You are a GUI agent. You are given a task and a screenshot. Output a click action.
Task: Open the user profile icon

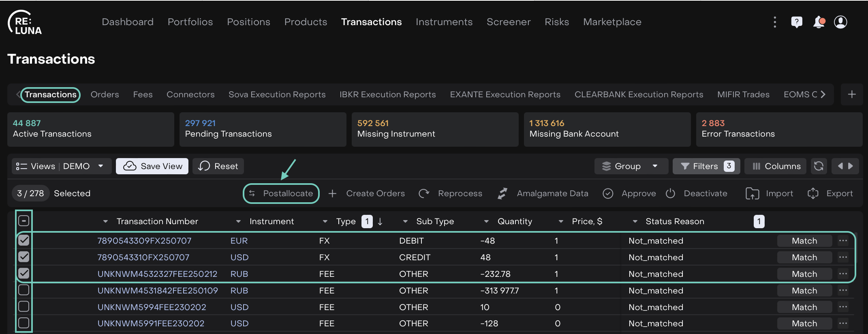coord(840,22)
